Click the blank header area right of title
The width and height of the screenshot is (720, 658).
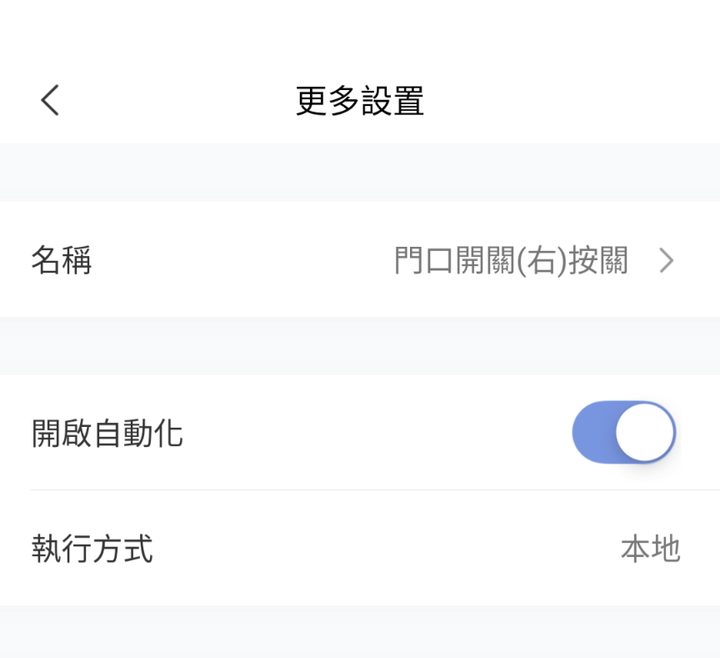tap(572, 101)
